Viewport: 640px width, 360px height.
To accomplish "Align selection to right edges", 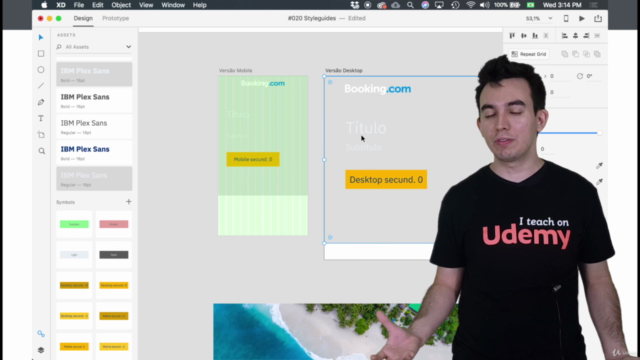I will pyautogui.click(x=586, y=36).
